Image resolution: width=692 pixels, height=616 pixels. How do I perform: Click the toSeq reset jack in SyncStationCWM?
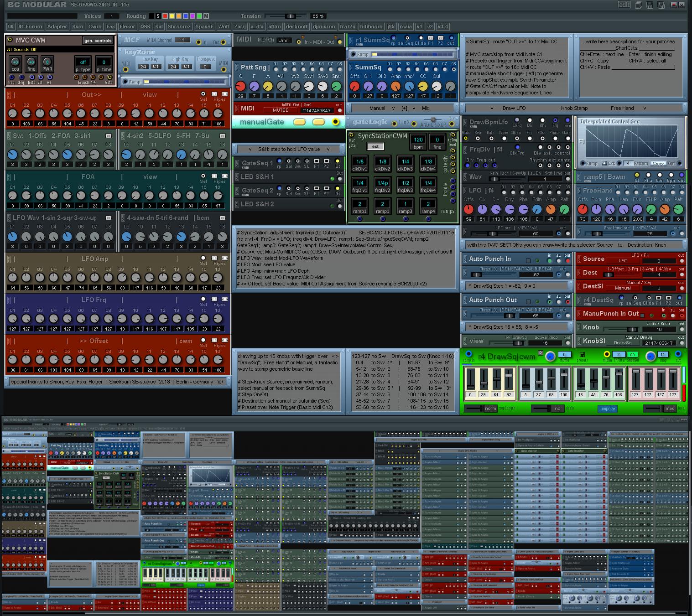point(453,135)
